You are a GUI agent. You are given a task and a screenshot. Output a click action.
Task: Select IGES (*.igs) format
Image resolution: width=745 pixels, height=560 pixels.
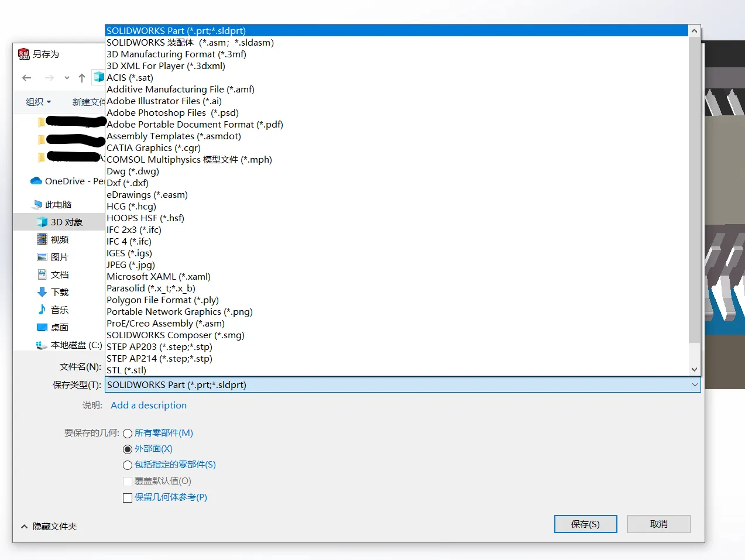(x=396, y=253)
